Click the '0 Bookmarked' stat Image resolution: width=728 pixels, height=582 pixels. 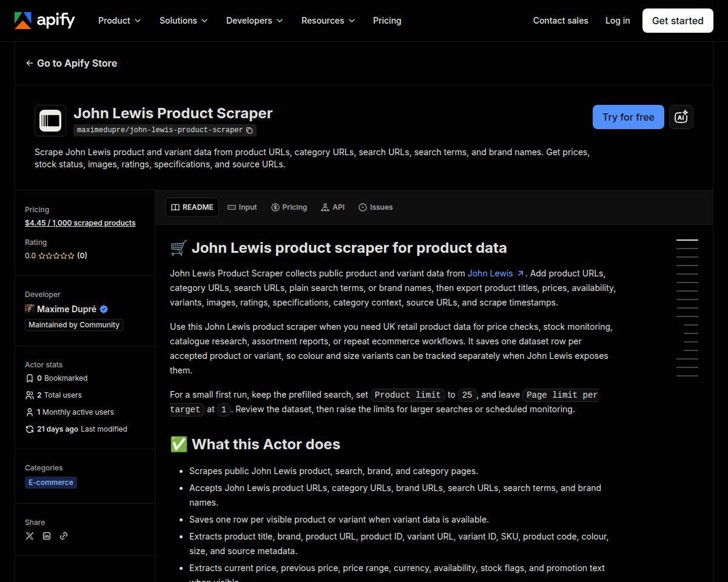click(56, 378)
